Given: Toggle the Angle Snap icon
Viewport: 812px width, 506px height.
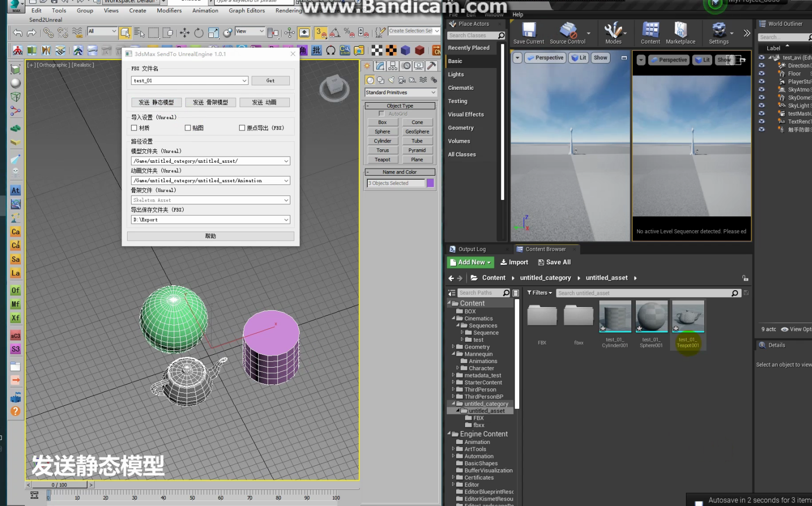Looking at the screenshot, I should 336,33.
